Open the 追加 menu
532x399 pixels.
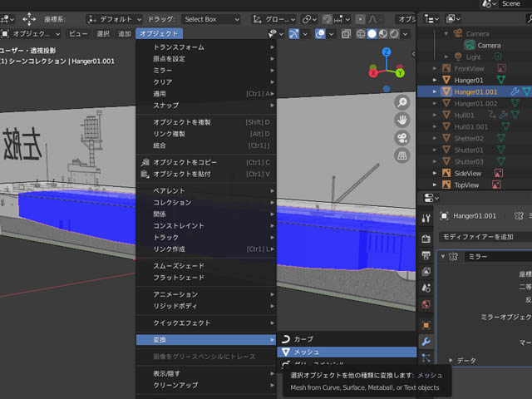click(125, 33)
